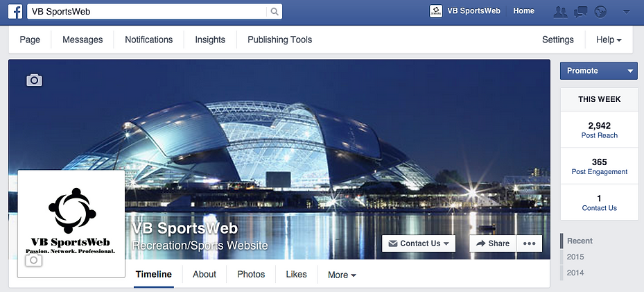Expand the Help menu
Screen dimensions: 644x292
609,40
